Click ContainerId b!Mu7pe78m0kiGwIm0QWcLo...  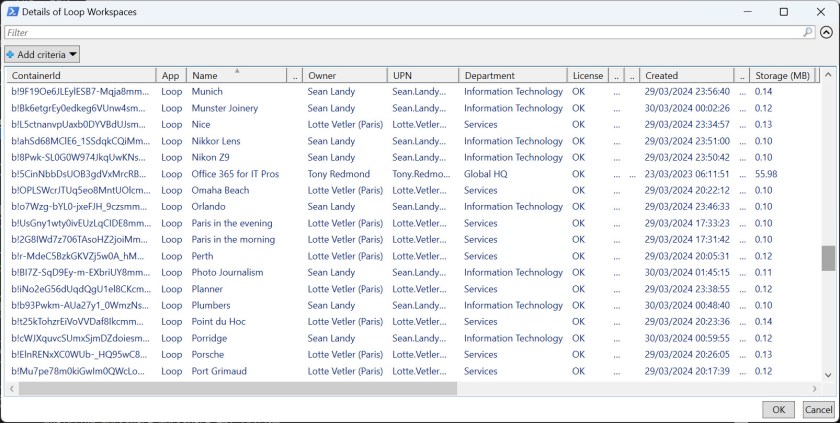tap(78, 371)
